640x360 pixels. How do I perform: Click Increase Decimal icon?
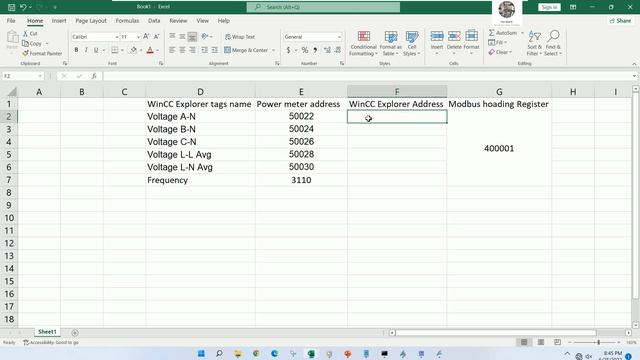click(327, 50)
